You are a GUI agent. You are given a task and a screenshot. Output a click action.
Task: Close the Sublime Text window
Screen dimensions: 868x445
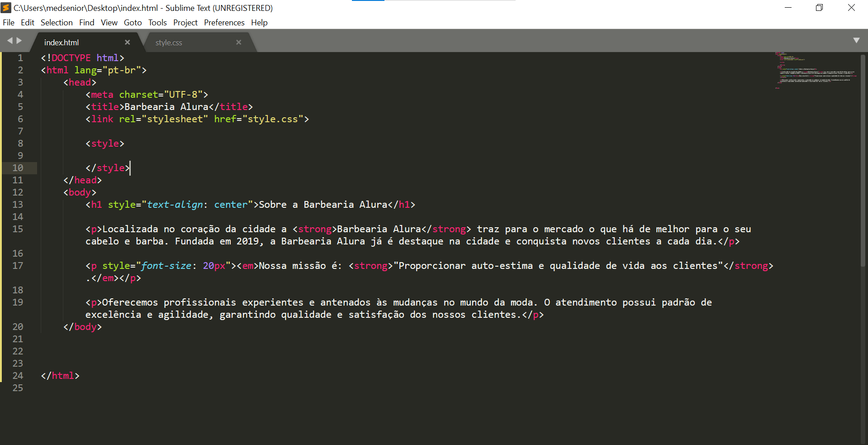851,8
